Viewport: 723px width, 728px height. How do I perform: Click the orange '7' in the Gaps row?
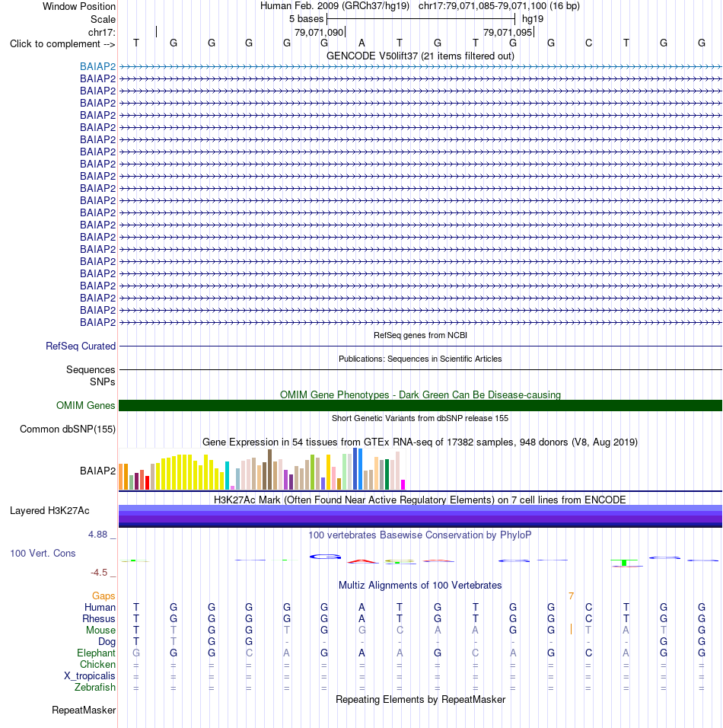click(x=571, y=595)
